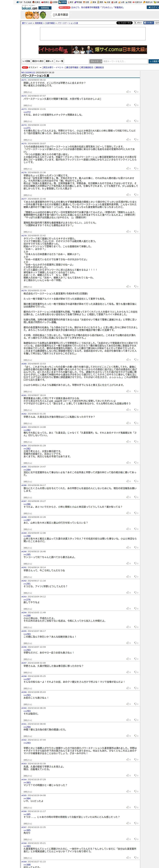Viewport: 159px width, 868px height.
Task: Open 久喜市雑談 breadcrumb link
Action: (50, 23)
